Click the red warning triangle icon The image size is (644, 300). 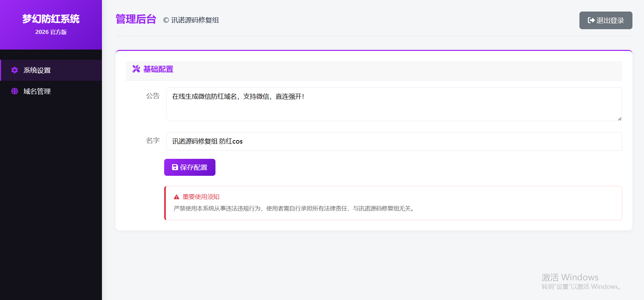pyautogui.click(x=176, y=197)
